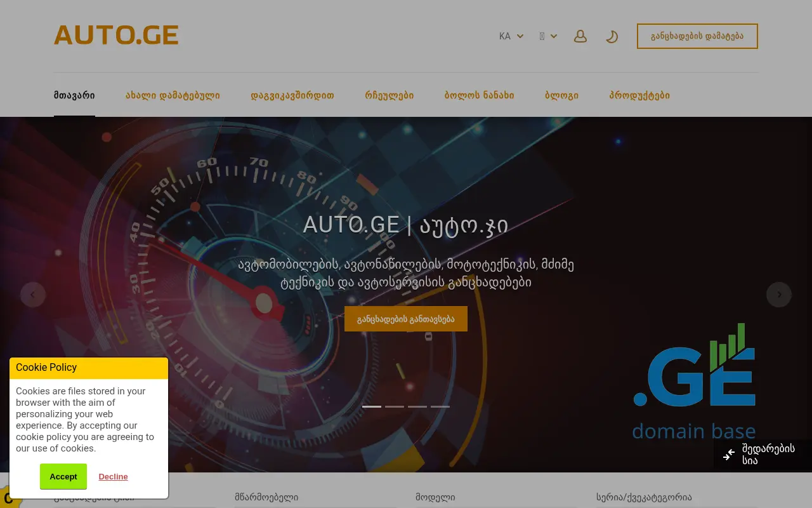This screenshot has height=508, width=812.
Task: Accept the cookie policy
Action: (63, 476)
